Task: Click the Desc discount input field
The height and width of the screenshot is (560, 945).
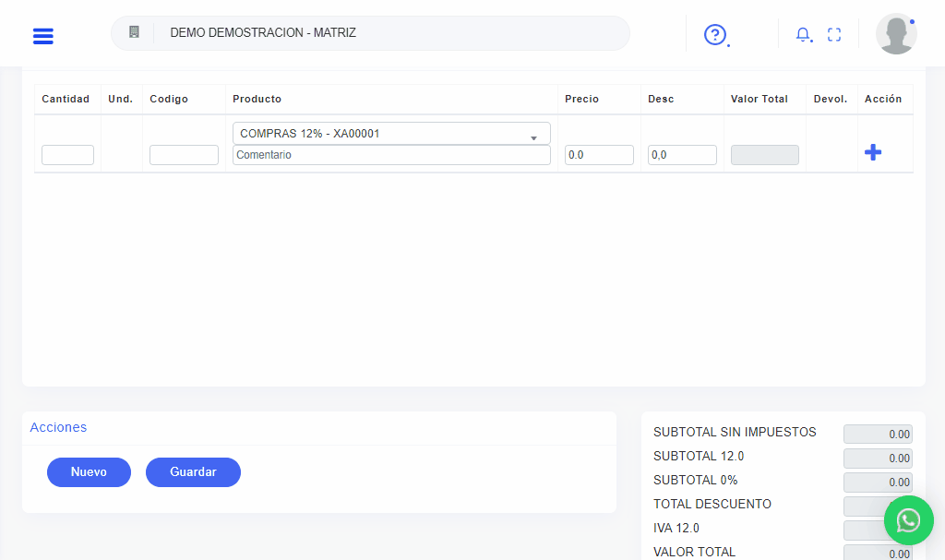Action: click(x=682, y=155)
